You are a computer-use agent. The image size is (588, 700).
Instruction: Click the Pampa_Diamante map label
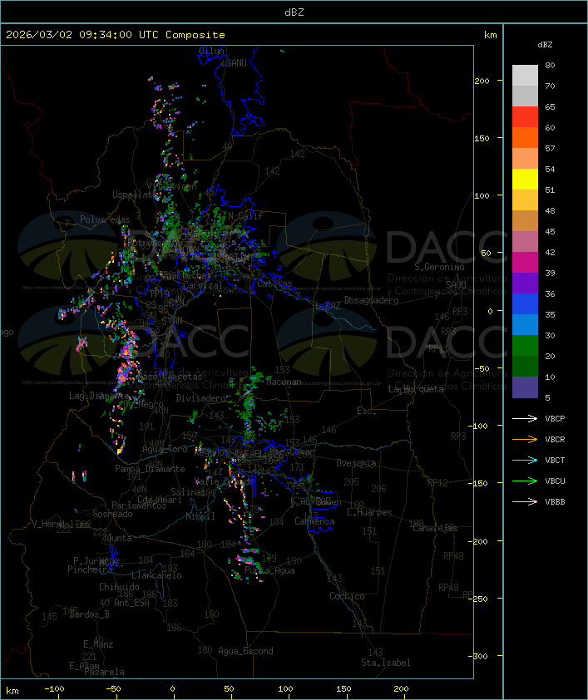[150, 469]
